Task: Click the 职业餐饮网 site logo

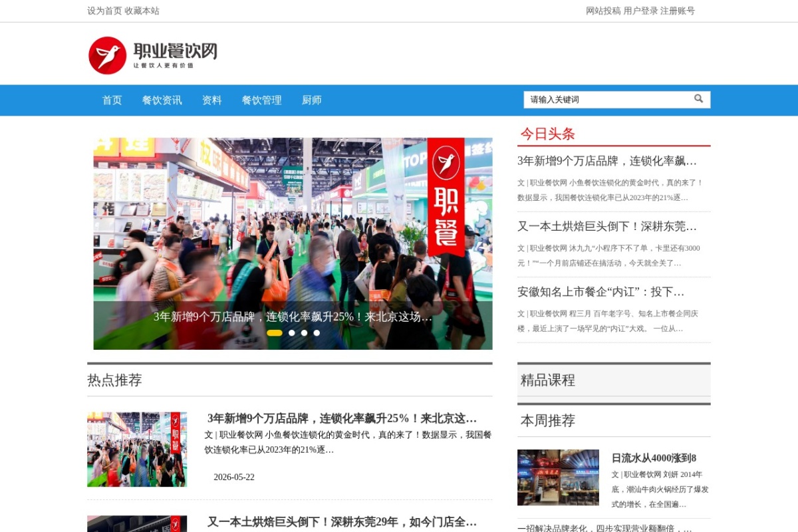Action: [x=153, y=55]
